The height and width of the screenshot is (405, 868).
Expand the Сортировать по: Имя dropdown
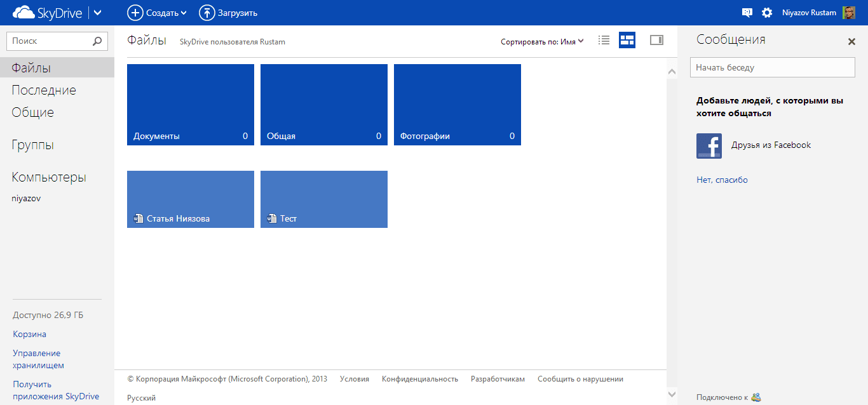(x=542, y=42)
